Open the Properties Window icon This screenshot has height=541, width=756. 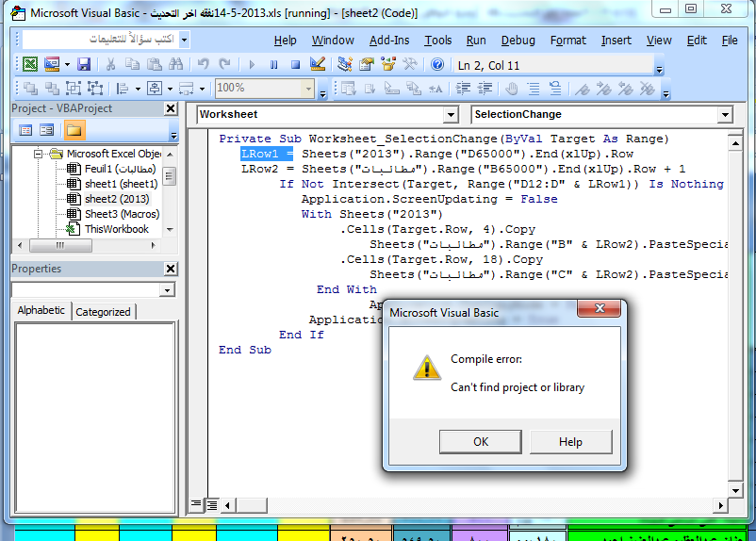[367, 64]
